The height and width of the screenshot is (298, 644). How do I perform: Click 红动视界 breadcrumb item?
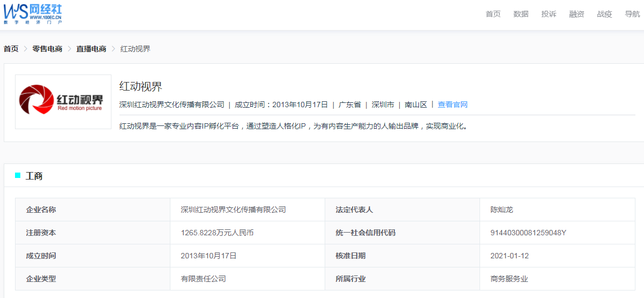pyautogui.click(x=135, y=49)
